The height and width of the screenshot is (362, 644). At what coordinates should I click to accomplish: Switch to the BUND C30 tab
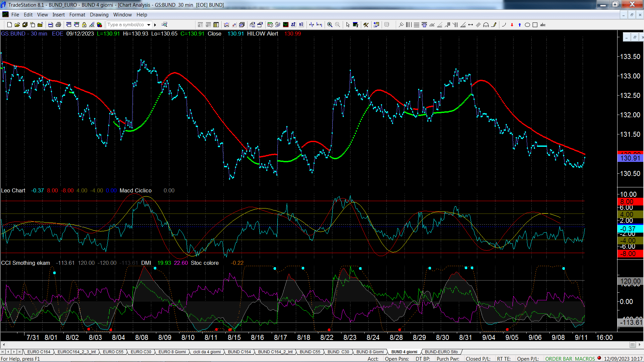338,352
